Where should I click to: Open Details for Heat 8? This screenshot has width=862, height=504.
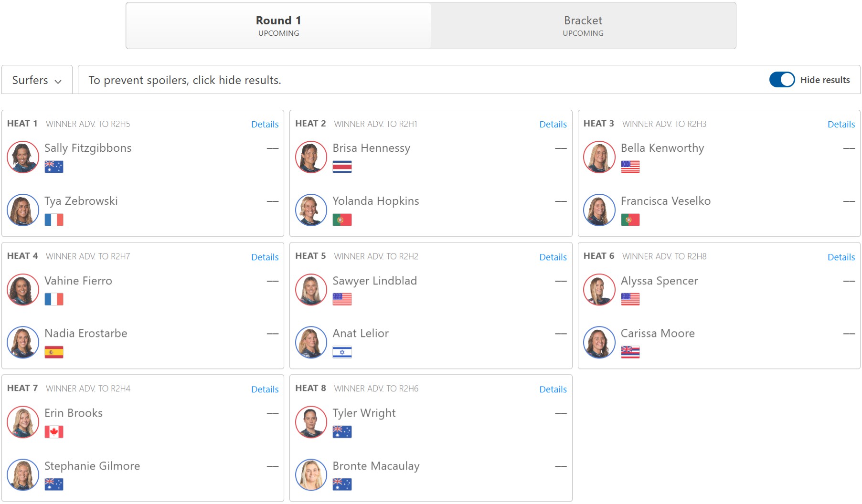pyautogui.click(x=553, y=389)
